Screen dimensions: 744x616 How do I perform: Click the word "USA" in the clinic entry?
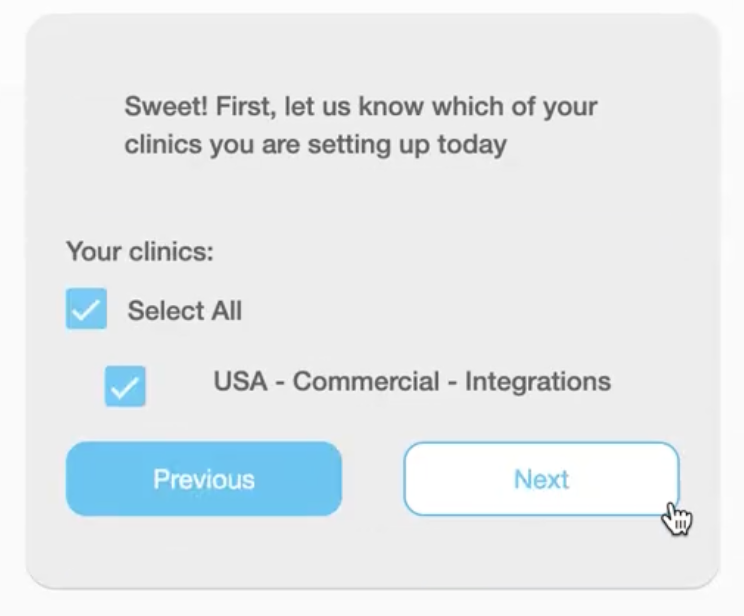pyautogui.click(x=241, y=382)
